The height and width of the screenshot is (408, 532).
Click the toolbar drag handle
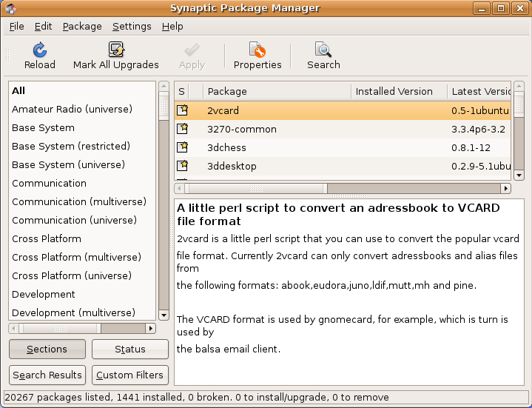click(x=7, y=56)
